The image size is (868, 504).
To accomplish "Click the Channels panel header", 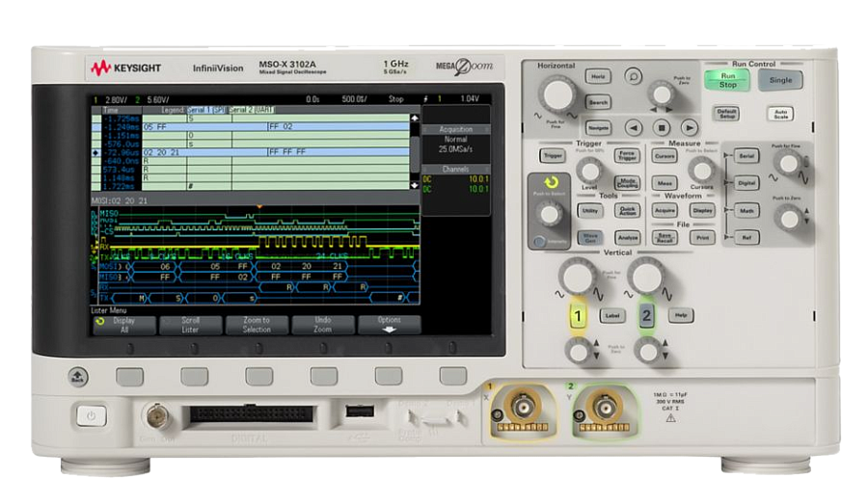I will 455,170.
